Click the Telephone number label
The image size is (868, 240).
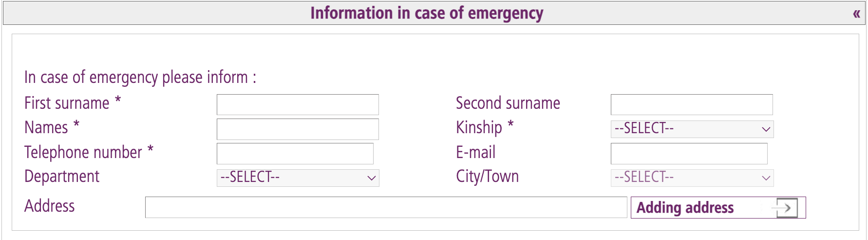point(83,153)
